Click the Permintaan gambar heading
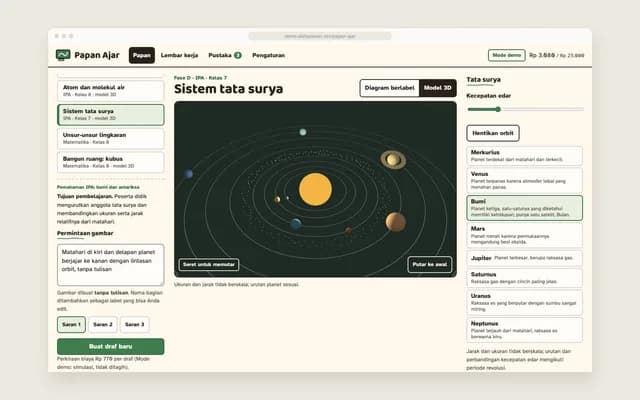 85,233
